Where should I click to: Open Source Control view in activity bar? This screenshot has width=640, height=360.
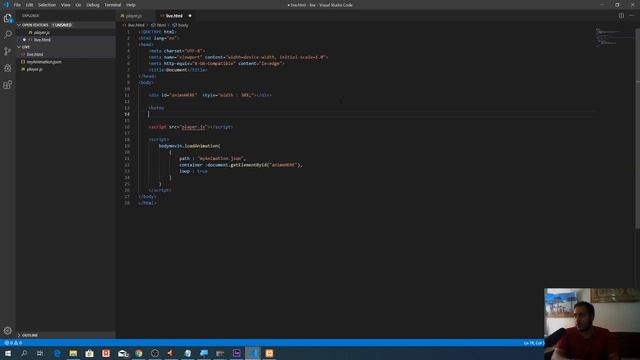coord(7,51)
